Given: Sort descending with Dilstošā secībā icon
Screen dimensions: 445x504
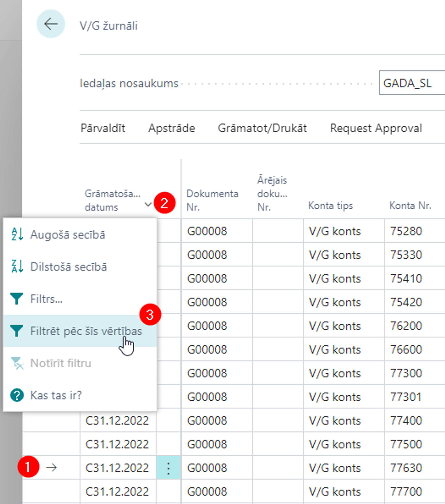Looking at the screenshot, I should (x=17, y=266).
